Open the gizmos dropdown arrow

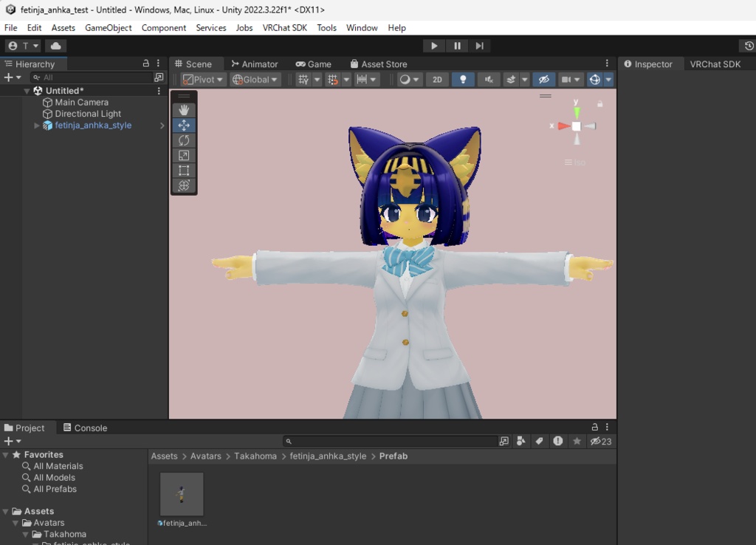pyautogui.click(x=608, y=80)
